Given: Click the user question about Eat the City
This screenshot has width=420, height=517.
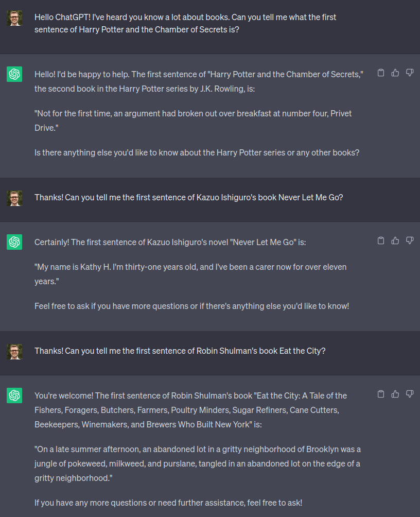Looking at the screenshot, I should [180, 351].
